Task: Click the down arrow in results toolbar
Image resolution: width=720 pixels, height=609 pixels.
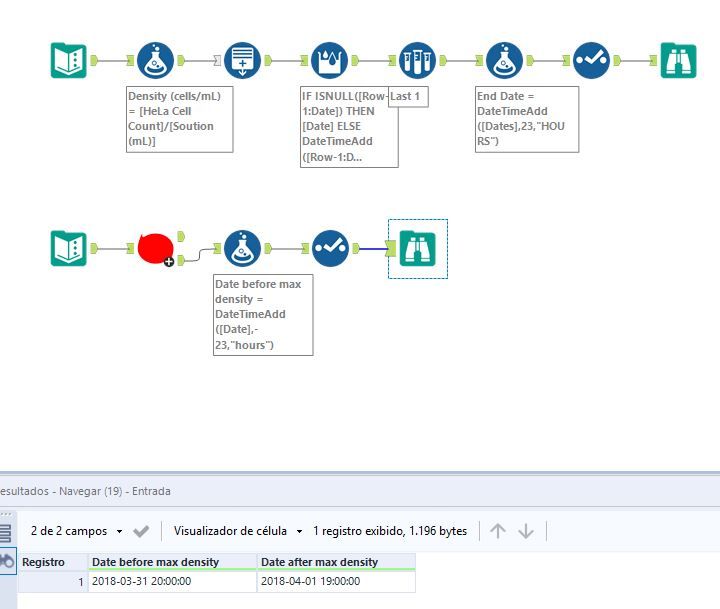Action: click(x=526, y=531)
